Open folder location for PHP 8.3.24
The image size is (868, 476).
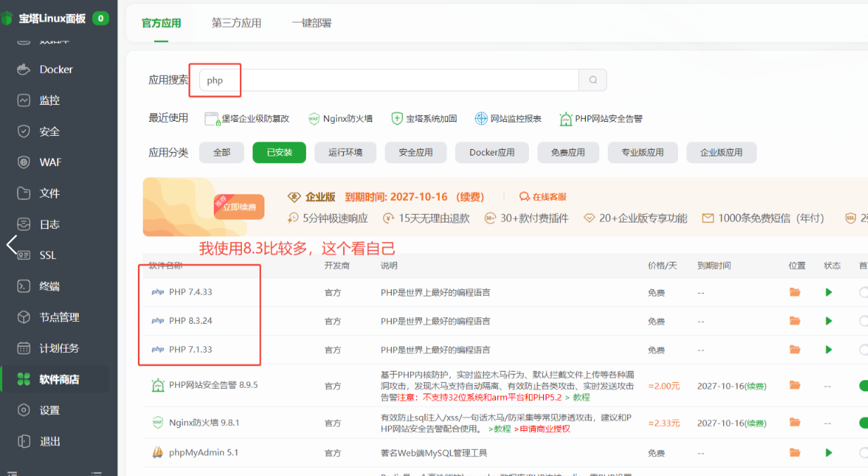(x=795, y=320)
